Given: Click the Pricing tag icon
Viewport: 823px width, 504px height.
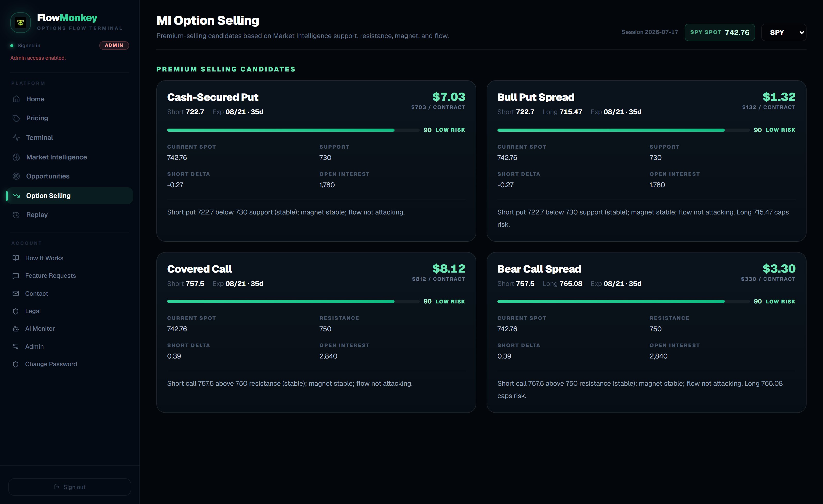Looking at the screenshot, I should click(x=16, y=118).
